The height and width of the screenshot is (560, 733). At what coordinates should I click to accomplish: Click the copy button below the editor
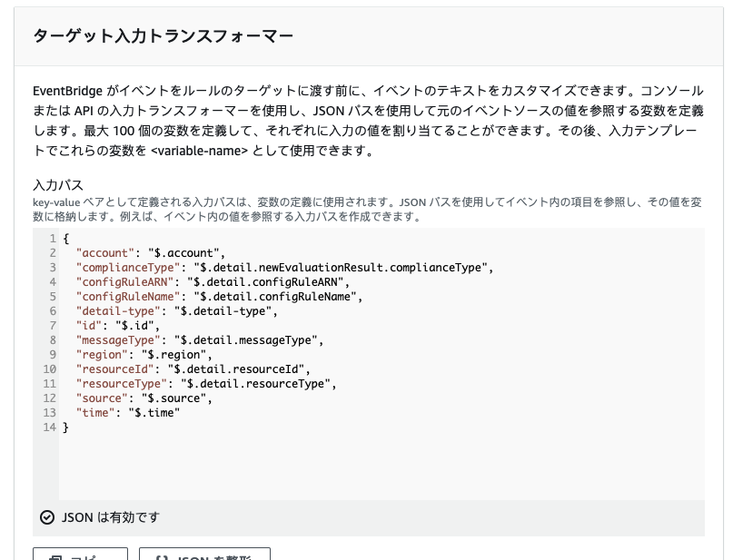80,554
